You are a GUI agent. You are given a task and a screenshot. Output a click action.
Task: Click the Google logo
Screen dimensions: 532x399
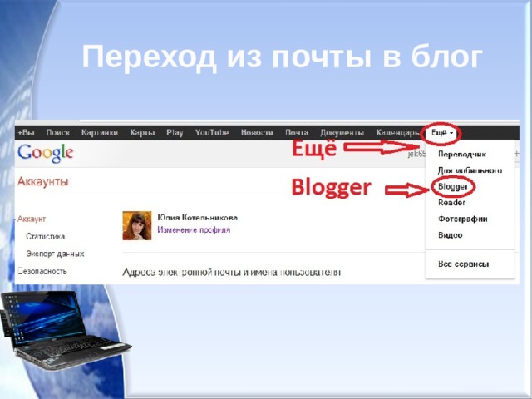[x=46, y=153]
